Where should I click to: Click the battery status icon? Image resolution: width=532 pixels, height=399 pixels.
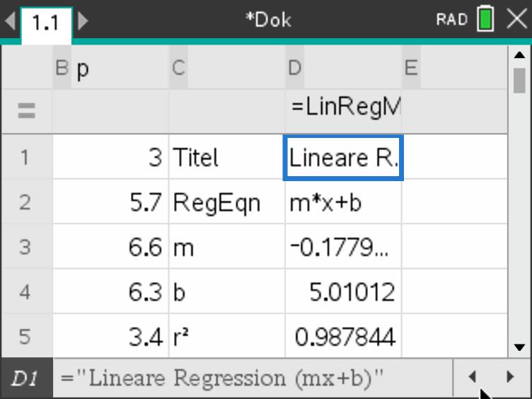pos(485,19)
